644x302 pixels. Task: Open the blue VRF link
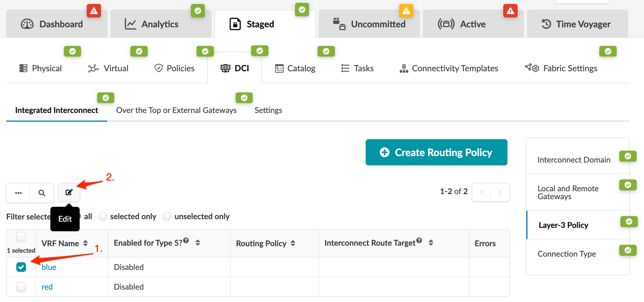tap(49, 267)
